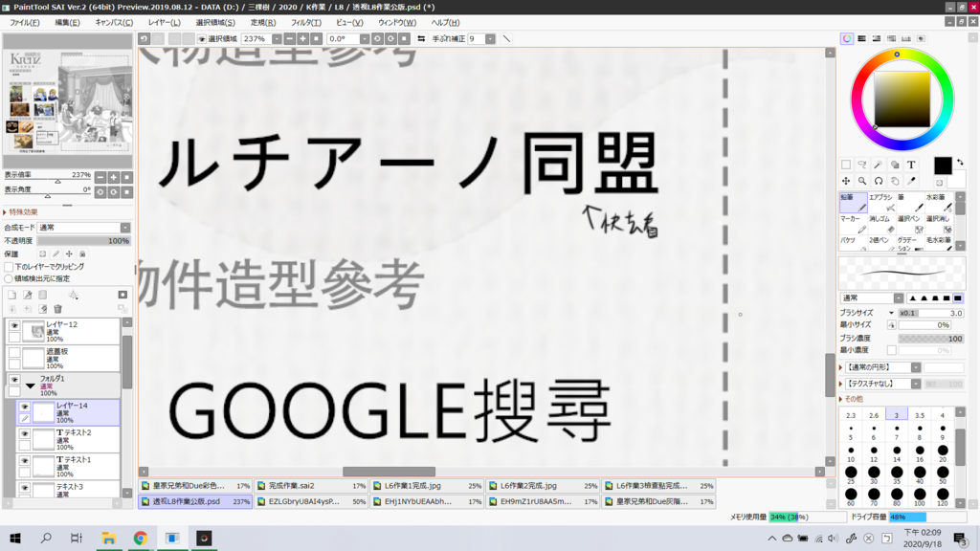
Task: Click the undo arrow in toolbar
Action: point(144,38)
